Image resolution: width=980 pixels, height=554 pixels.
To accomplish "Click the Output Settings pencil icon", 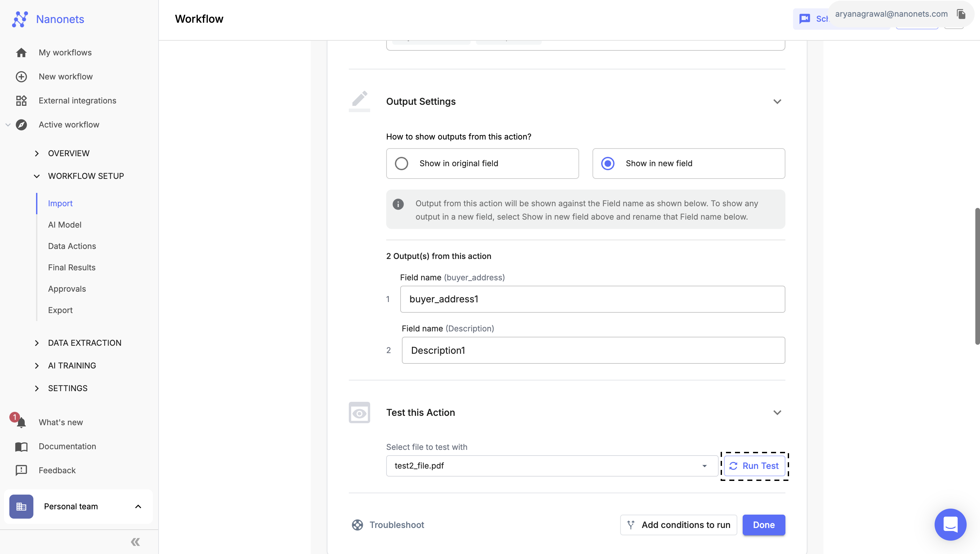I will click(x=359, y=101).
